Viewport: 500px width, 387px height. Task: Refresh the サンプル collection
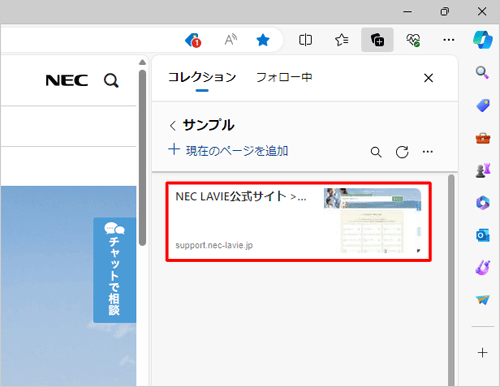tap(402, 152)
